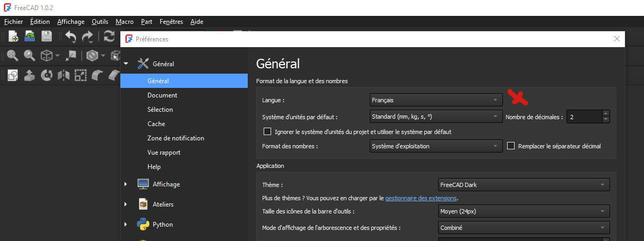Viewport: 644px width, 241px height.
Task: Click the Revolve tool icon
Action: click(x=47, y=75)
